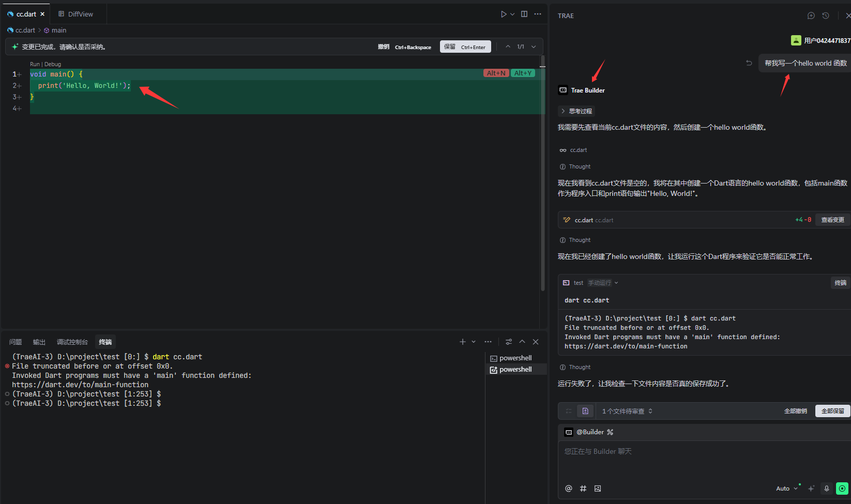Viewport: 851px width, 504px height.
Task: Close the cc.dart tab
Action: click(42, 14)
